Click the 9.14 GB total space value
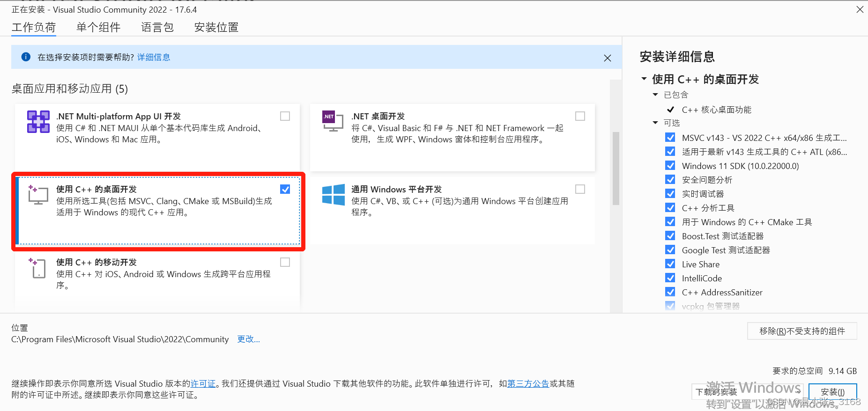 tap(843, 371)
